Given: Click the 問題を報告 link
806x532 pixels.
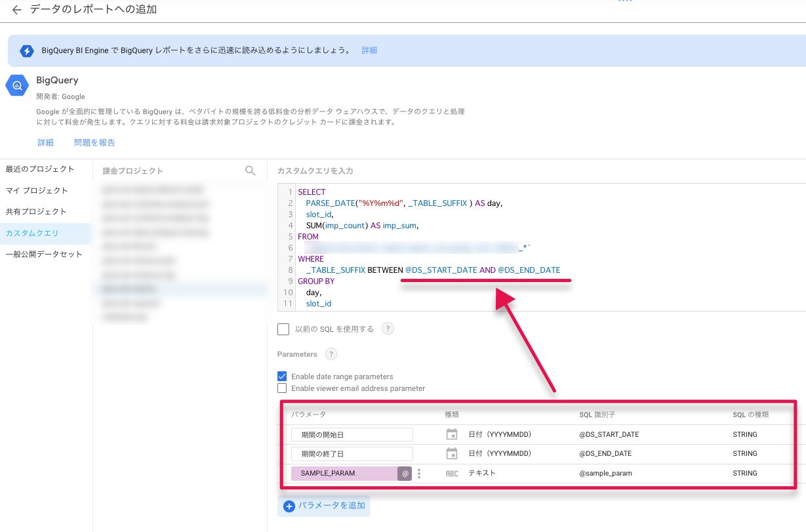Looking at the screenshot, I should tap(94, 142).
